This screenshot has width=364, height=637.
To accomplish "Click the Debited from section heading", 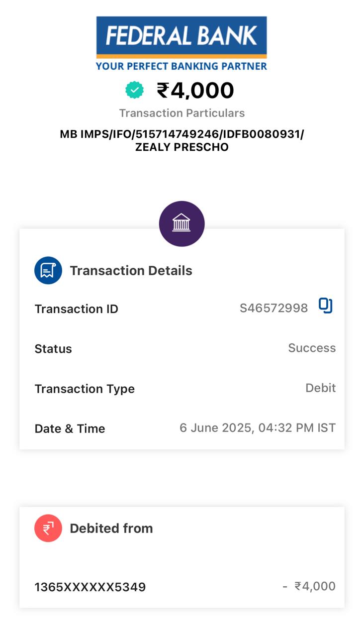I will tap(111, 529).
